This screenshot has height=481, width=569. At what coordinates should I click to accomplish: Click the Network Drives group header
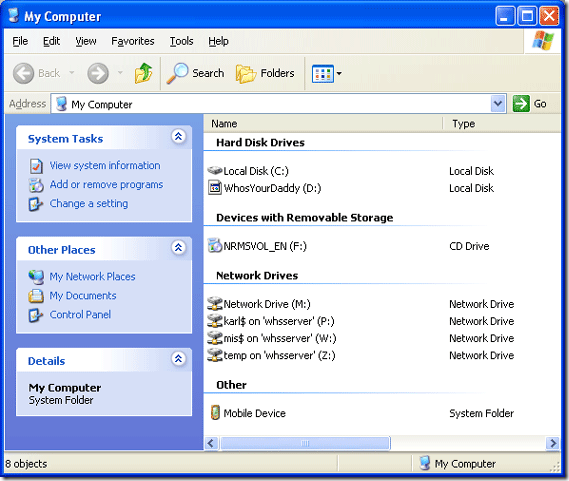pyautogui.click(x=257, y=276)
